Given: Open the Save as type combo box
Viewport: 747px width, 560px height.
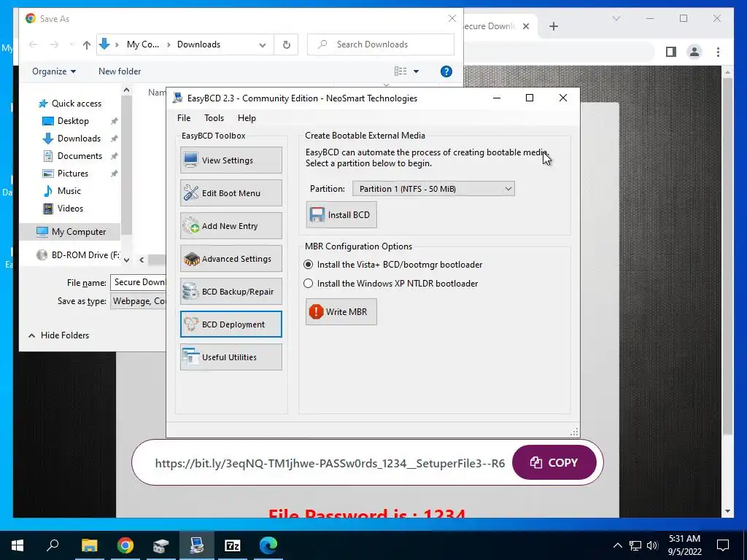Looking at the screenshot, I should coord(138,301).
